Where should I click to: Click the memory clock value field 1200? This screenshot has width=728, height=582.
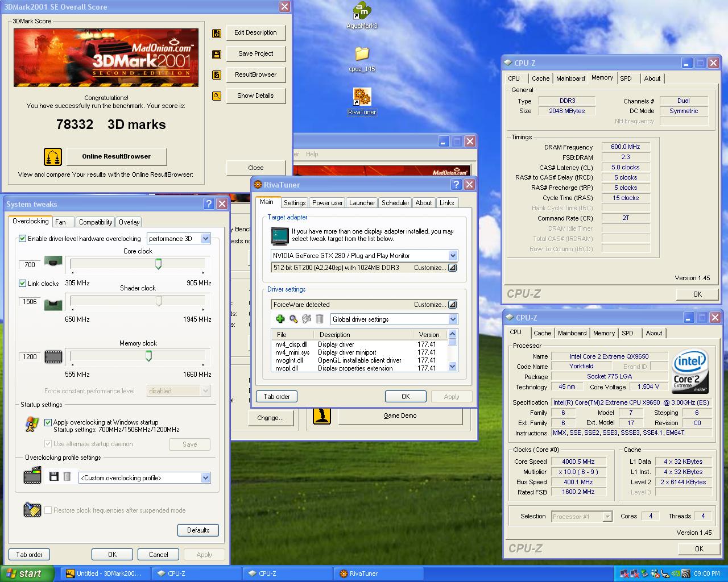point(30,357)
